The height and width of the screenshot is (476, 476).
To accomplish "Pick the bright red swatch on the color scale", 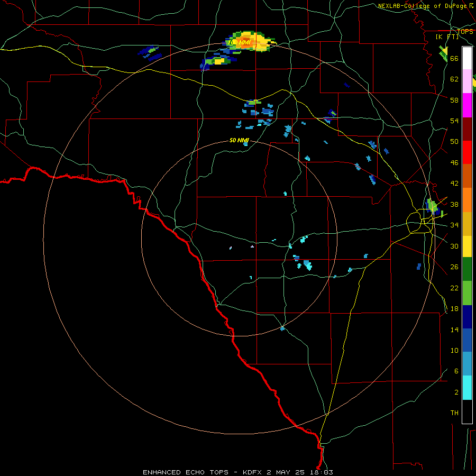I will pos(467,152).
